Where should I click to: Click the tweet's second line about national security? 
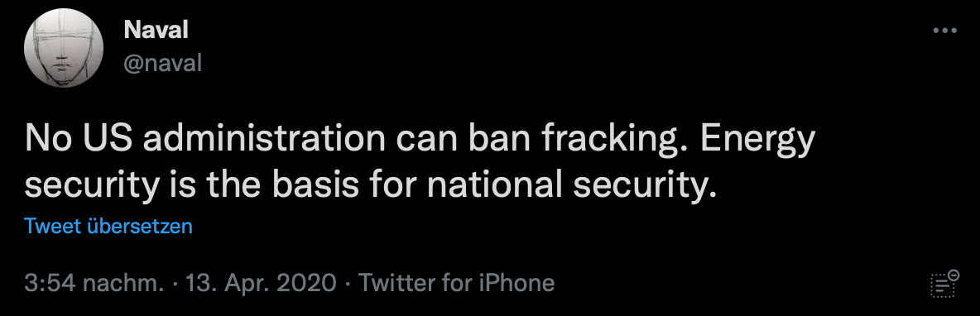[369, 185]
